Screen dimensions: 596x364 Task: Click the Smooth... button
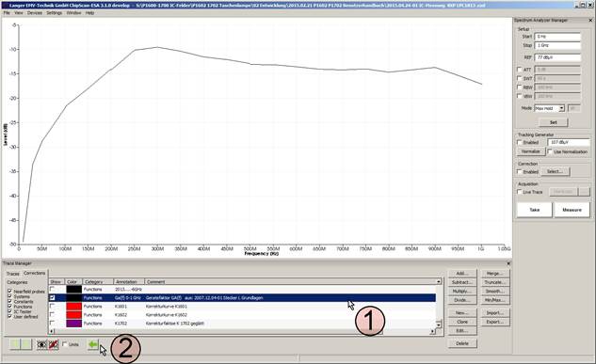click(495, 292)
